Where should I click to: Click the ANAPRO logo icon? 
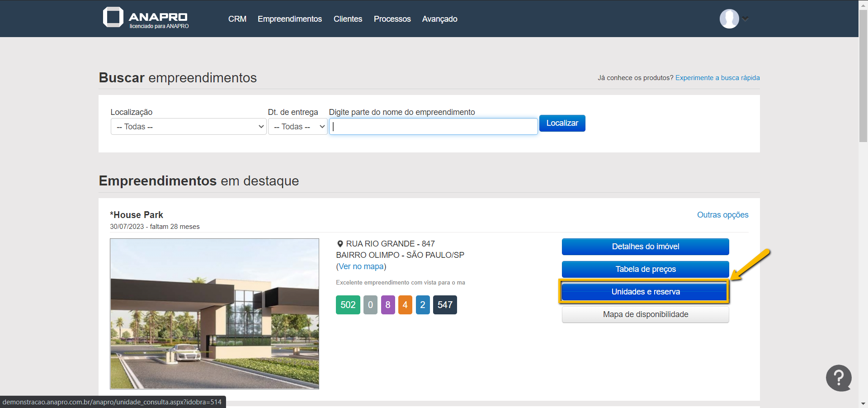point(113,17)
